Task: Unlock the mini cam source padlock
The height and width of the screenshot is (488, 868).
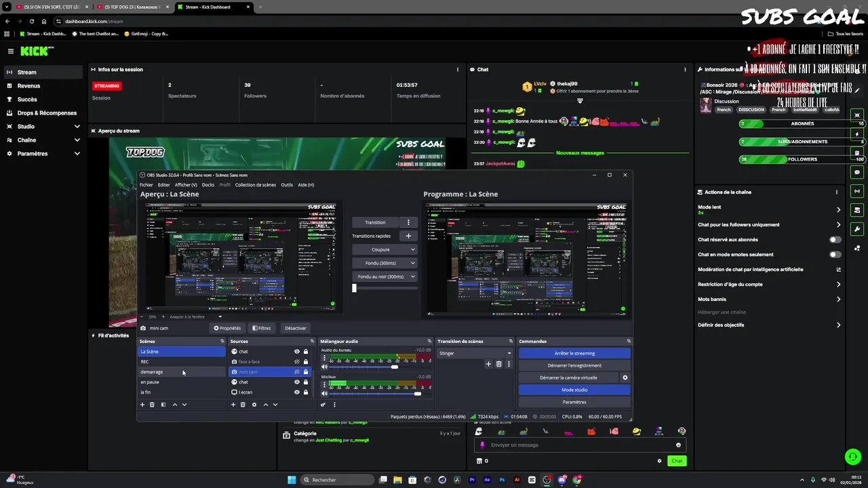Action: 306,371
